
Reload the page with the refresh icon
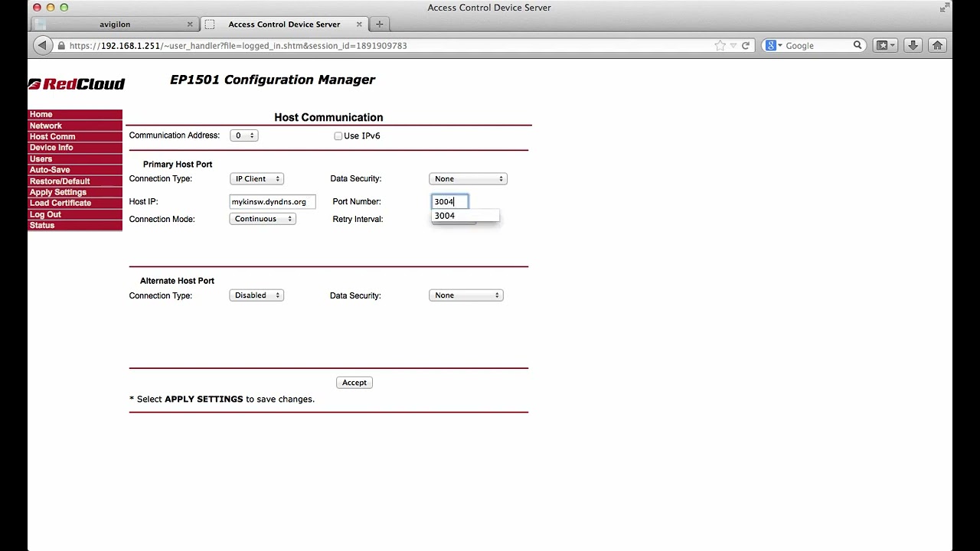pyautogui.click(x=746, y=46)
